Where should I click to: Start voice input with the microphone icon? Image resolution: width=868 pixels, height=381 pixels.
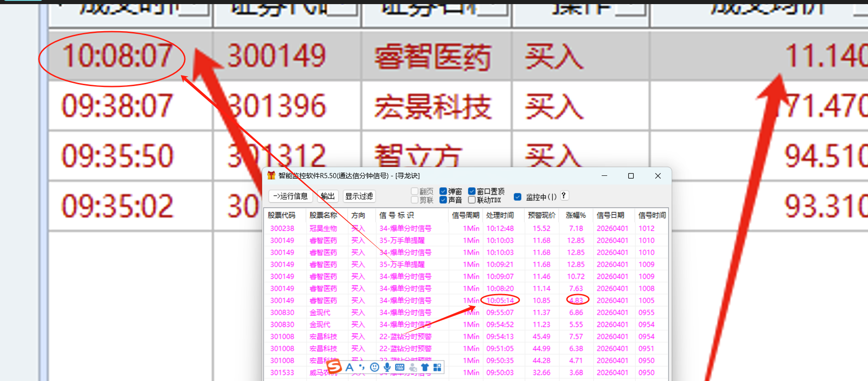click(387, 367)
